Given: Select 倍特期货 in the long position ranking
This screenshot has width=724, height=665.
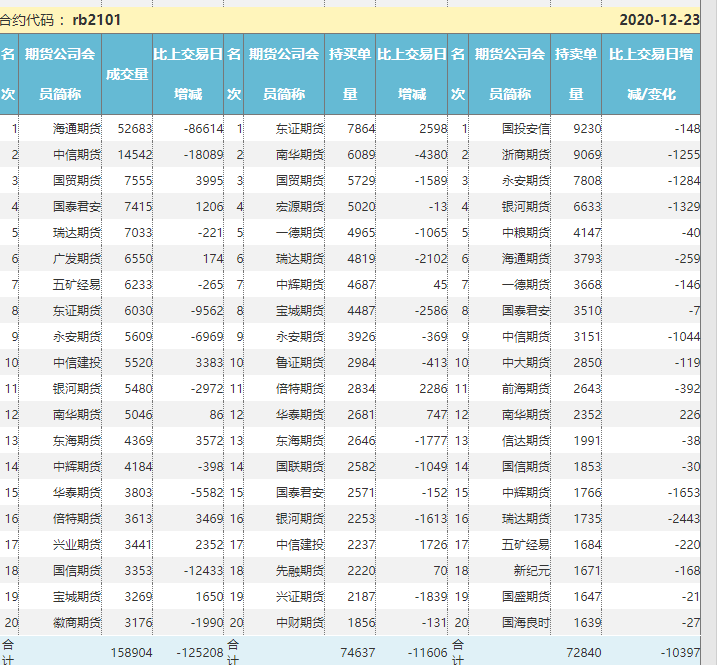Looking at the screenshot, I should pos(300,388).
